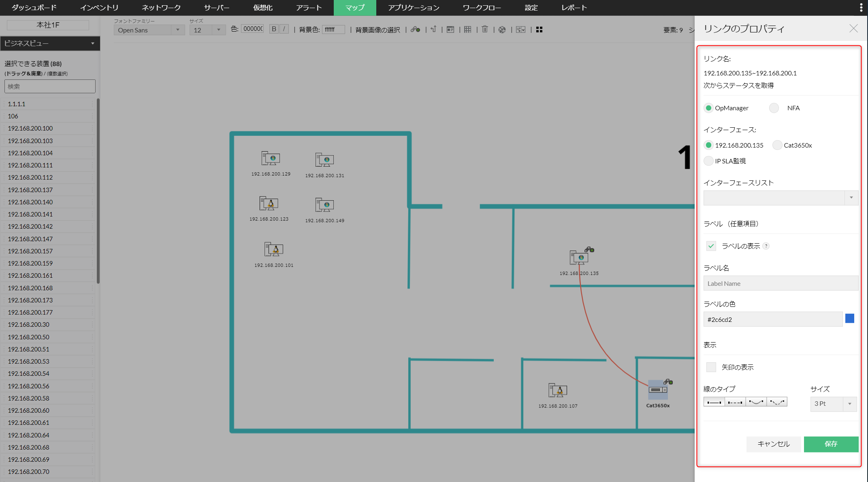Click the trash delete icon in toolbar
The width and height of the screenshot is (868, 482).
[485, 30]
